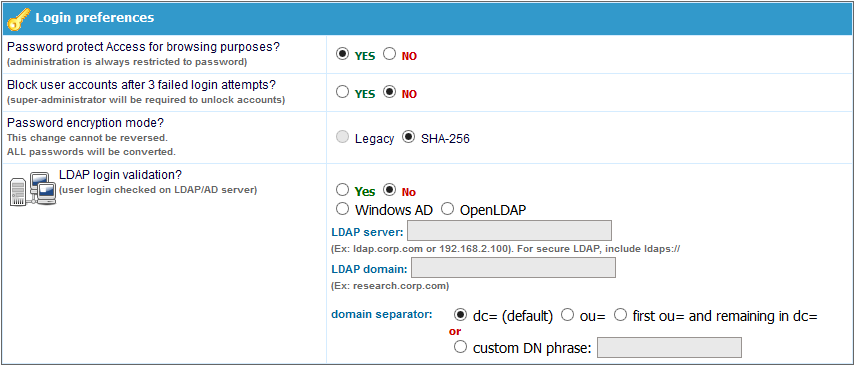Select NO for blocking accounts after failed logins
The image size is (854, 366).
(x=389, y=92)
